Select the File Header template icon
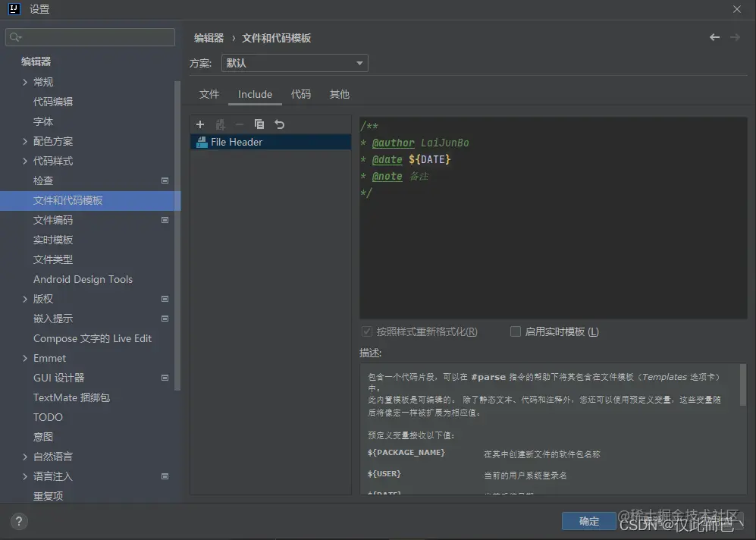The height and width of the screenshot is (540, 756). 202,142
